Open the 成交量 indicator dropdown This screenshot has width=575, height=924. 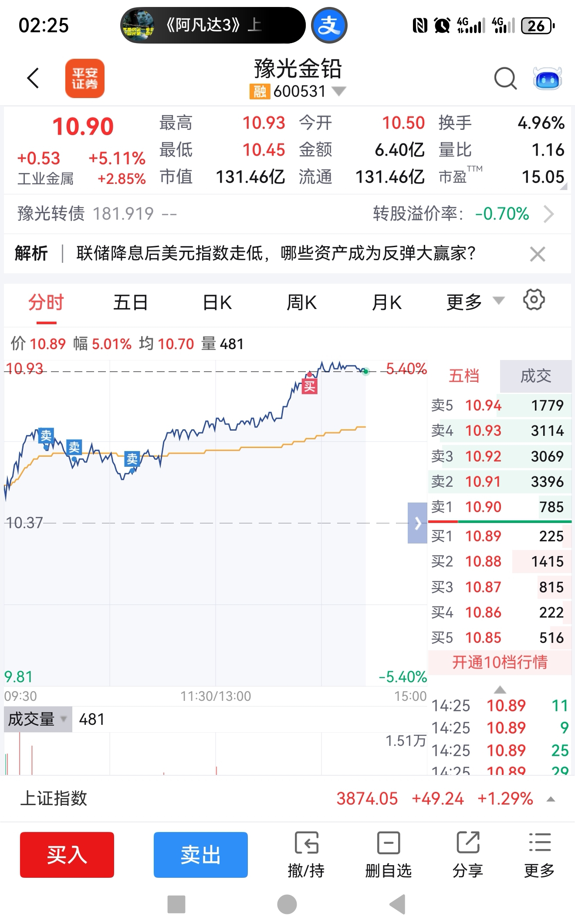(38, 719)
